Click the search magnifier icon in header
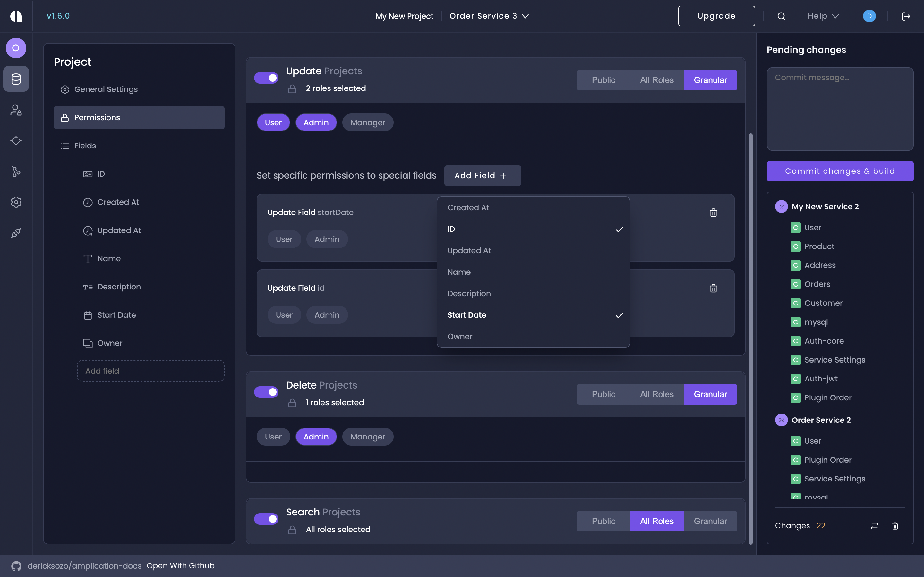924x577 pixels. [781, 16]
